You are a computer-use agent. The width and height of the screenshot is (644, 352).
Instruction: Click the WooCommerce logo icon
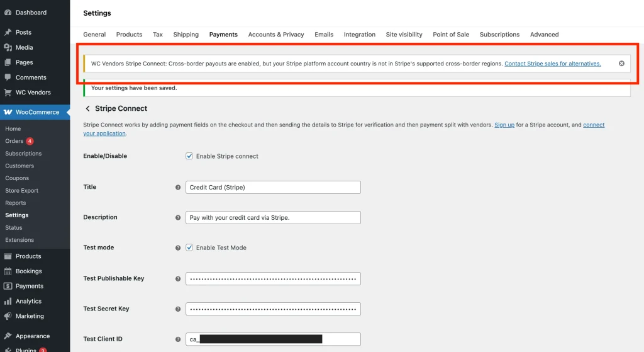(8, 112)
